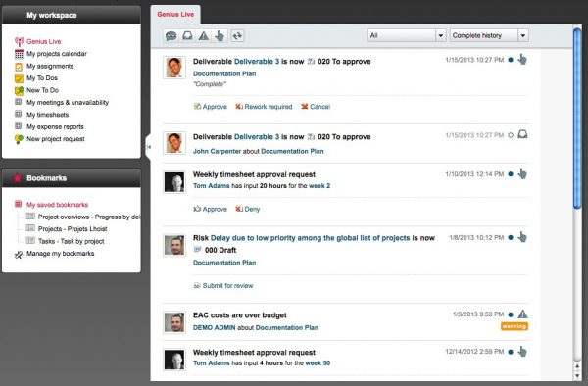Filter by warning triangle icon
Image resolution: width=588 pixels, height=386 pixels.
click(204, 36)
